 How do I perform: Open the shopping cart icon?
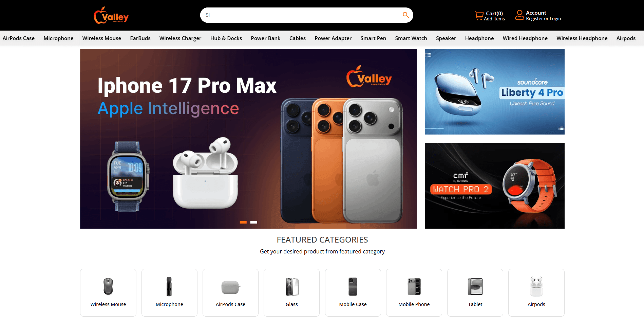coord(479,16)
